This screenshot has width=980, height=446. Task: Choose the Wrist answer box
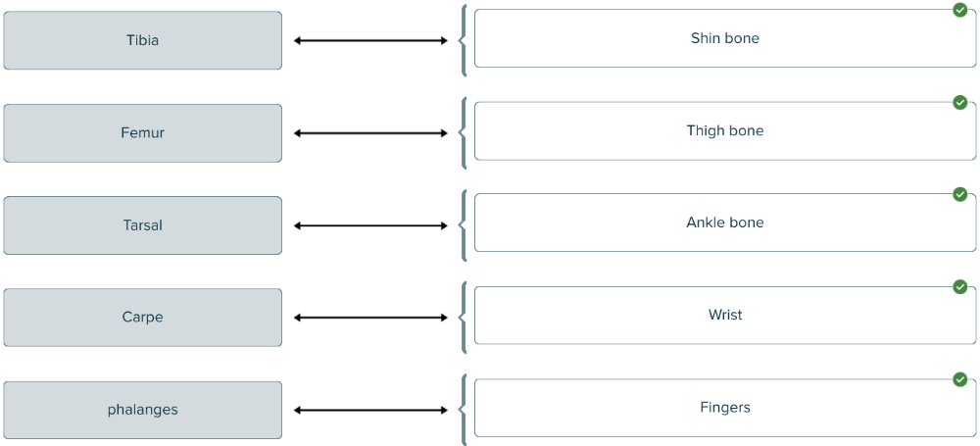tap(724, 316)
